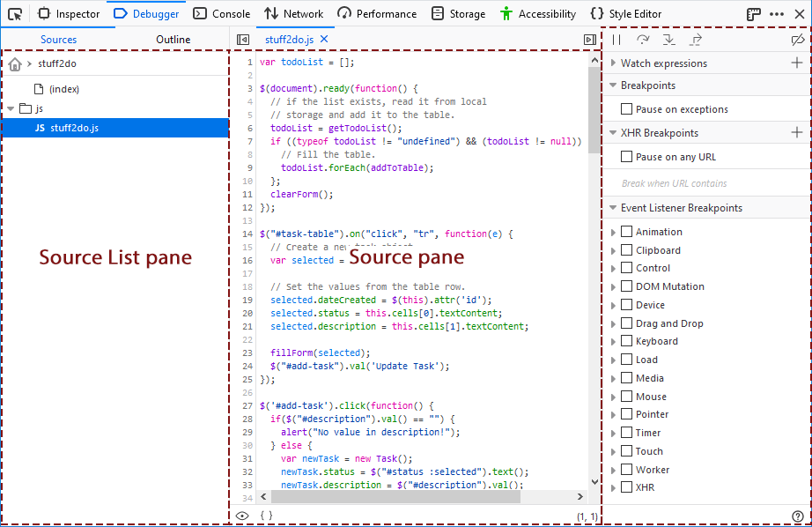Click the Step Out icon
Screen dimensions: 812x527
click(x=696, y=39)
